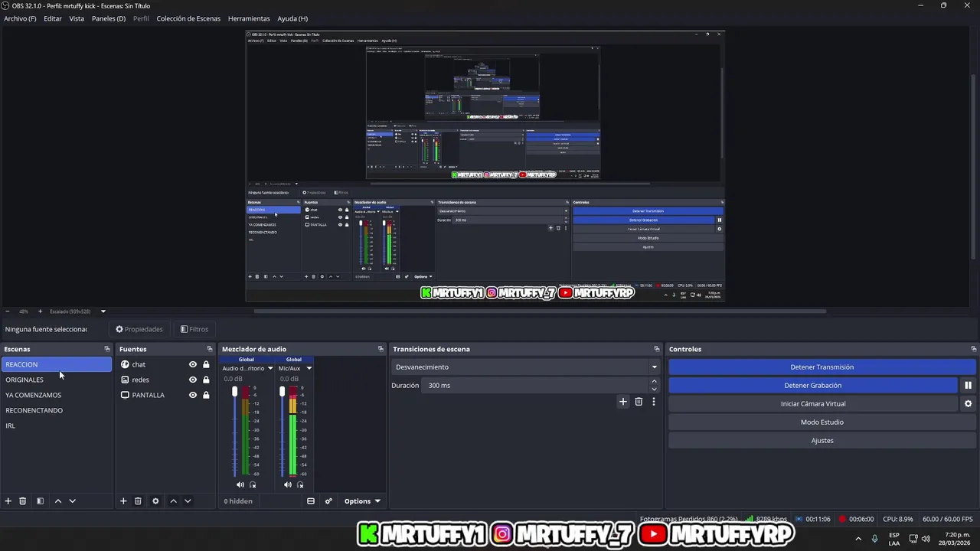
Task: Add a new scene with the plus icon
Action: coord(8,501)
